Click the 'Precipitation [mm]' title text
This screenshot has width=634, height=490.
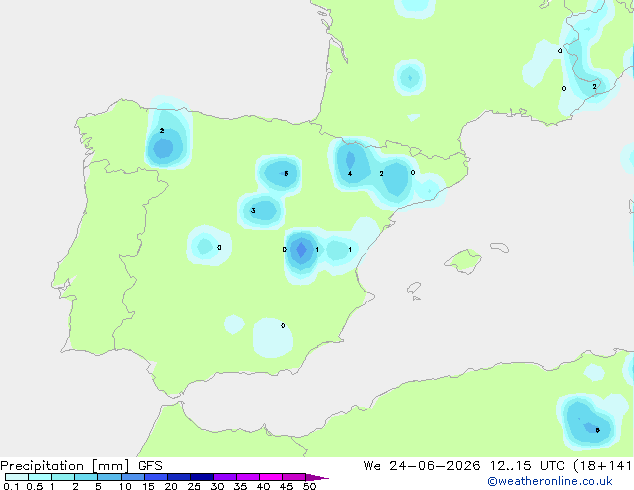[65, 466]
